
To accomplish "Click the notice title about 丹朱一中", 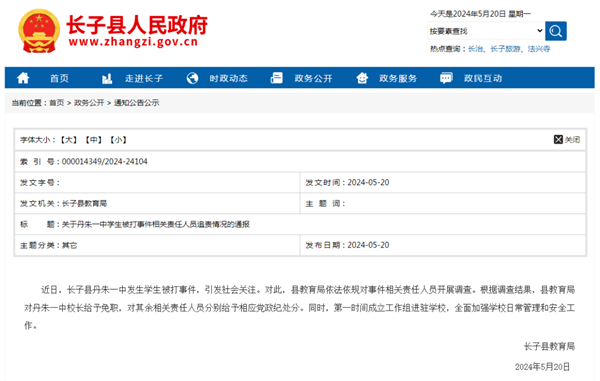I will [x=156, y=224].
